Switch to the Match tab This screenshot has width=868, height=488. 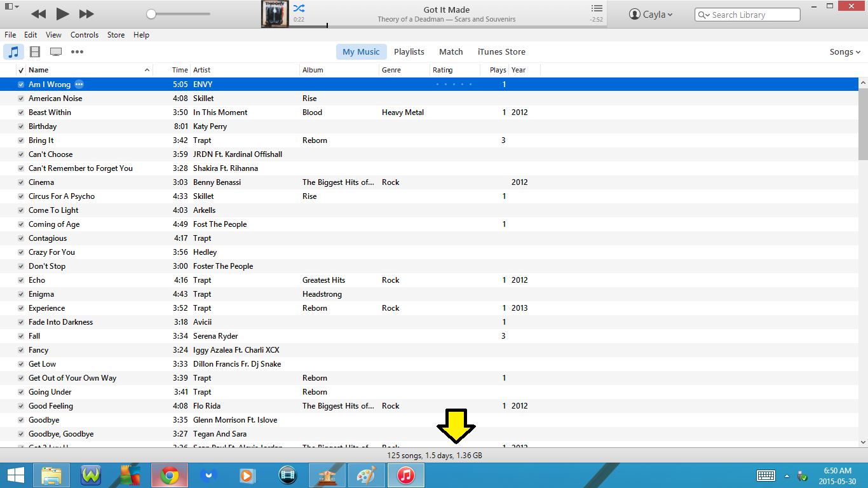pos(451,52)
